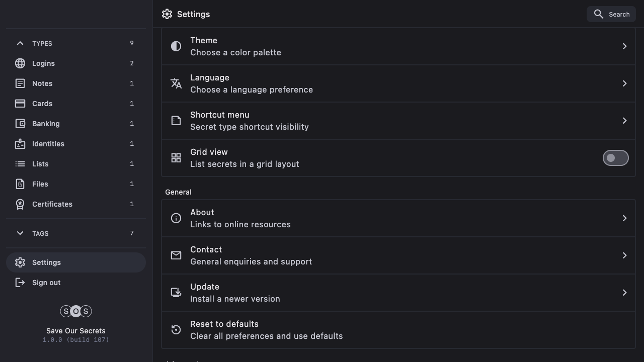Enable the Grid view toggle
Image resolution: width=644 pixels, height=362 pixels.
click(615, 158)
